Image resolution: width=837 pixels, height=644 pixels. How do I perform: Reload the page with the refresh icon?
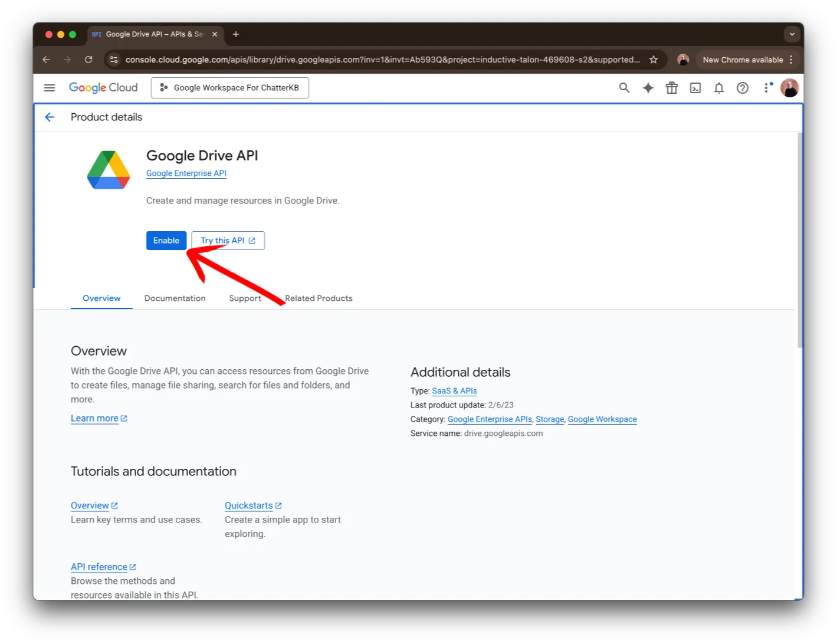[x=88, y=60]
